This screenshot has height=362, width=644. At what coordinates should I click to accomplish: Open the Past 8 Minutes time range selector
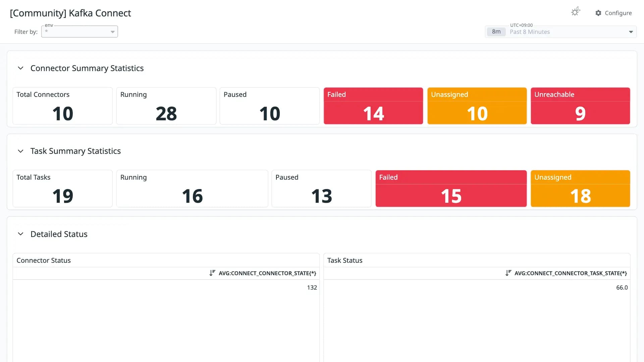[561, 32]
